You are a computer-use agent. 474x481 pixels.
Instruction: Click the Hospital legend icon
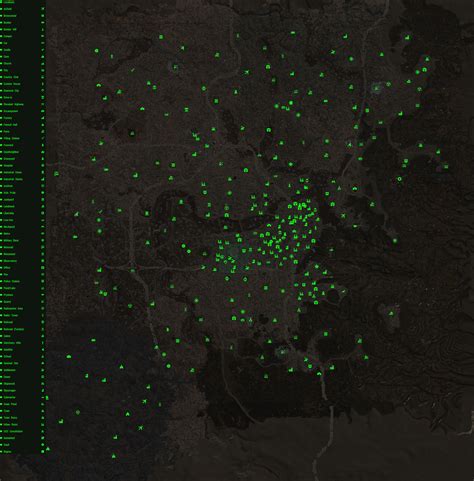pos(43,166)
